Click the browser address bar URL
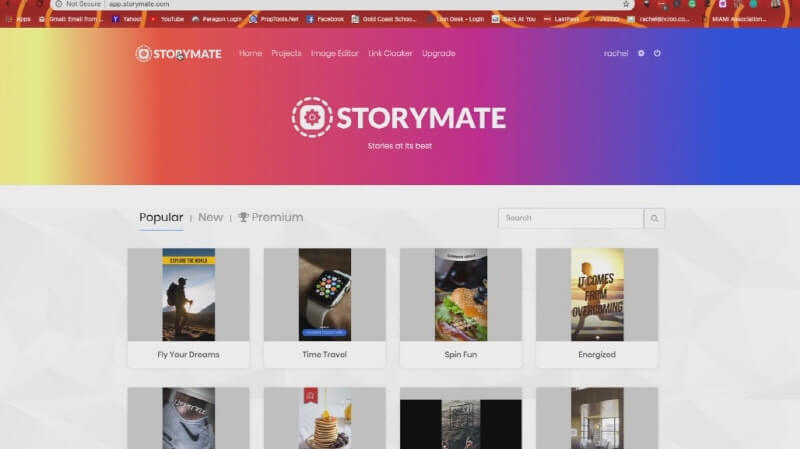800x449 pixels. click(139, 4)
